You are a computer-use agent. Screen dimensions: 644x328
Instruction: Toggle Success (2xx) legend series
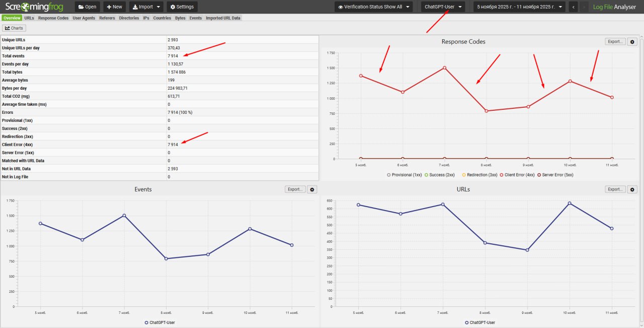[441, 175]
